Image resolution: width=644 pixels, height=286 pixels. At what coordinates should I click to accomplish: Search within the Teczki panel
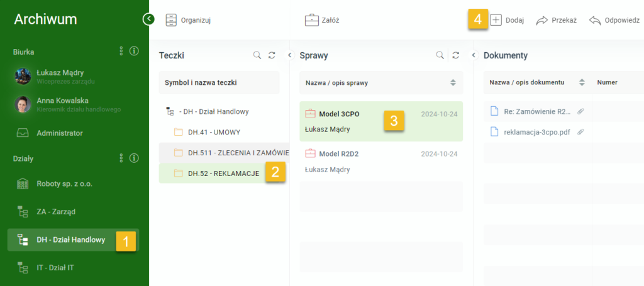257,55
